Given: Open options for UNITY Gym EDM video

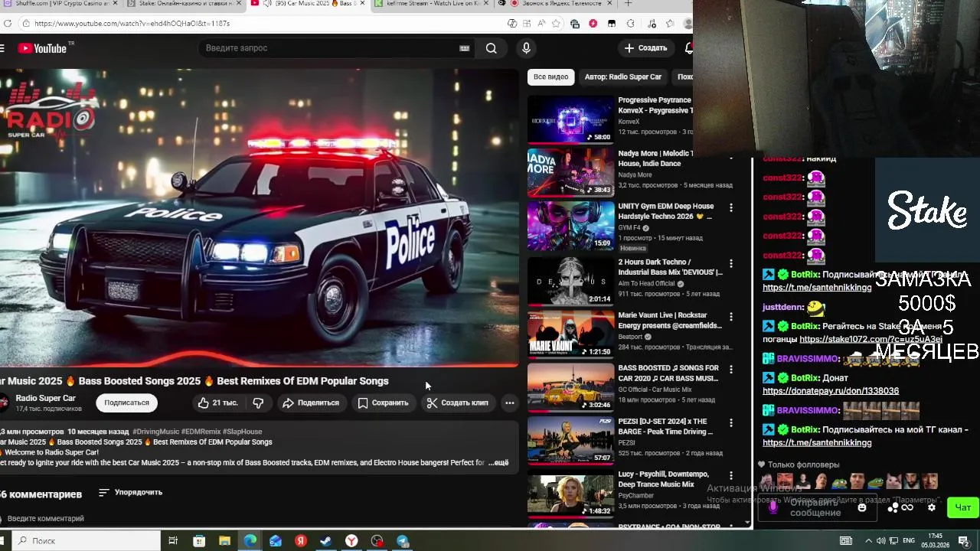Looking at the screenshot, I should (731, 207).
